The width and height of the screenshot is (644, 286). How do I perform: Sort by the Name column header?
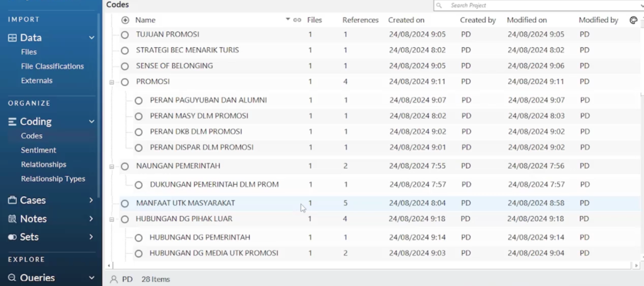[x=145, y=20]
